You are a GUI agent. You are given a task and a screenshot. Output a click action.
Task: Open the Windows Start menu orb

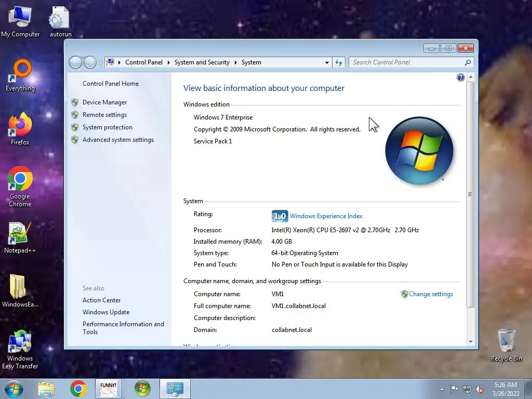pyautogui.click(x=14, y=389)
